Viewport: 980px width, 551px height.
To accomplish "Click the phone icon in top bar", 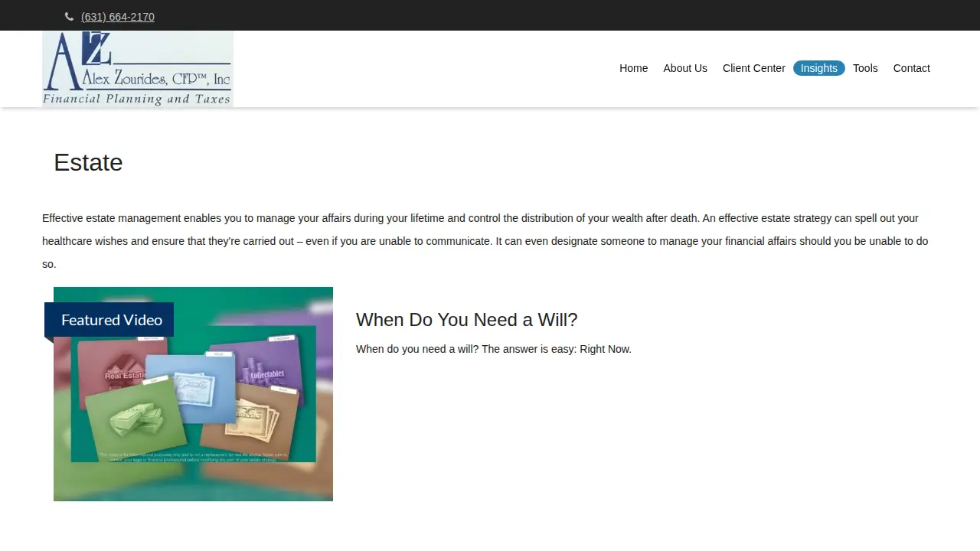I will pos(69,17).
